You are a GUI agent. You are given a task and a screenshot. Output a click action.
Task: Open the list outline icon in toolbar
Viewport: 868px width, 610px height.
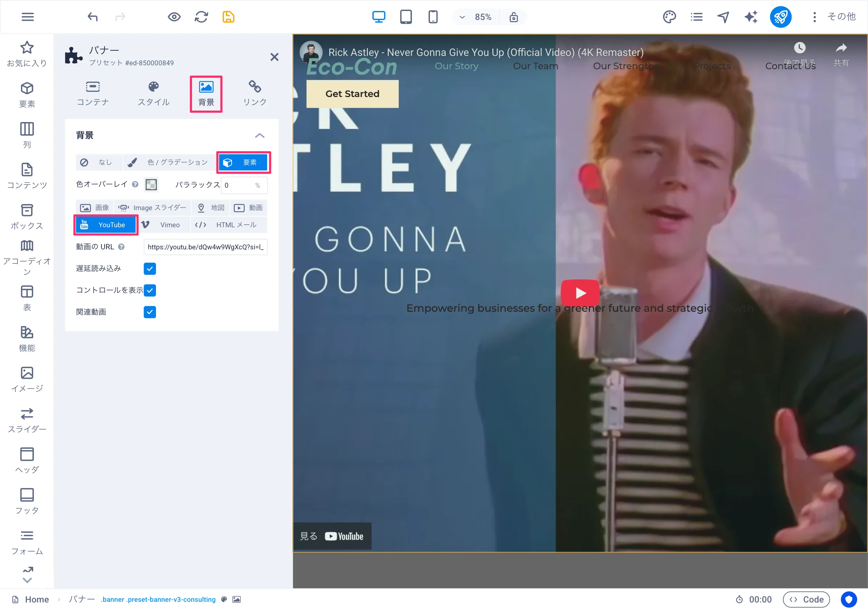(x=696, y=17)
